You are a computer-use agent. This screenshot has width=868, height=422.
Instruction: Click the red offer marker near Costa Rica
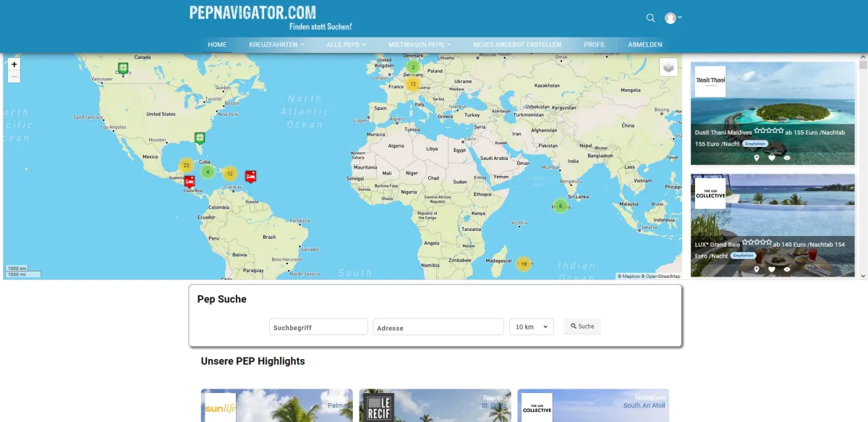click(190, 180)
